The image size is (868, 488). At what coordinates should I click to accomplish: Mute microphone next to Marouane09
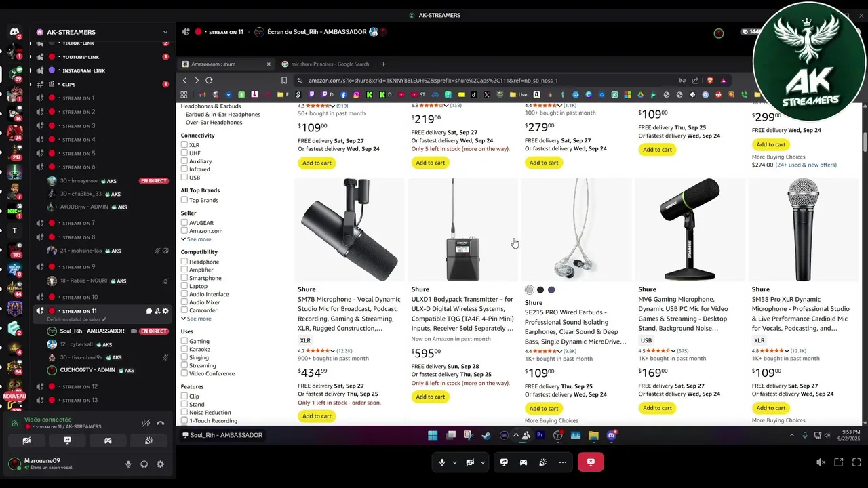tap(128, 464)
